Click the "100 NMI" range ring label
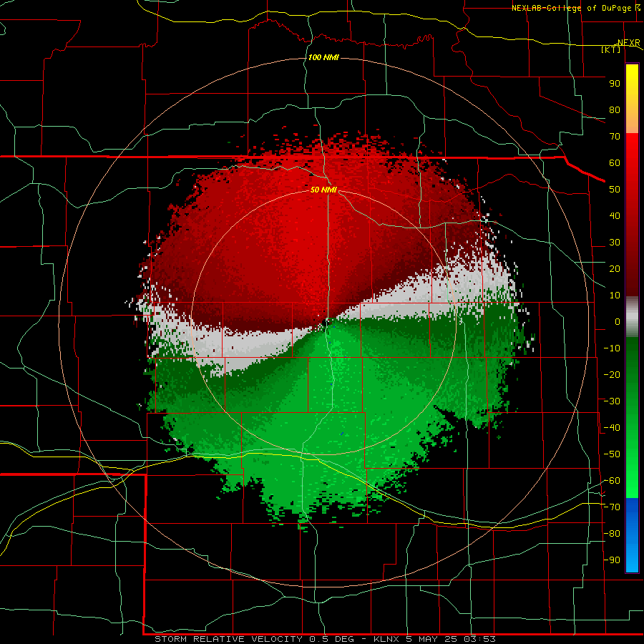 pos(323,57)
